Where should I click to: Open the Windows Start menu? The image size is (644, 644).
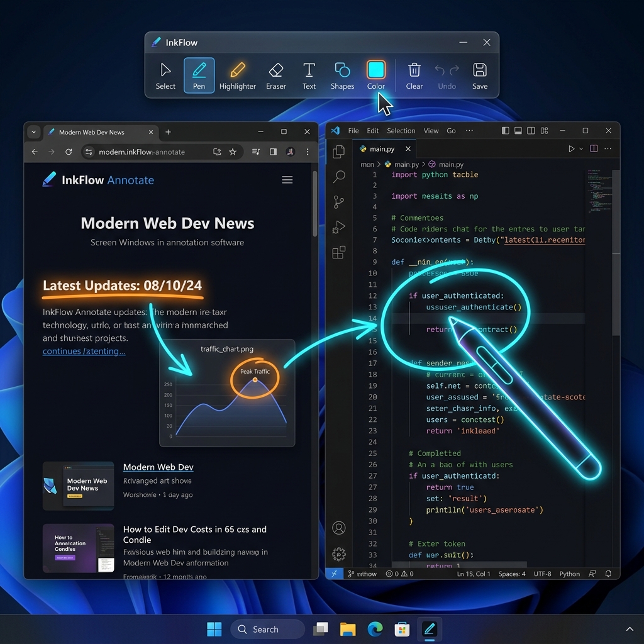tap(214, 629)
